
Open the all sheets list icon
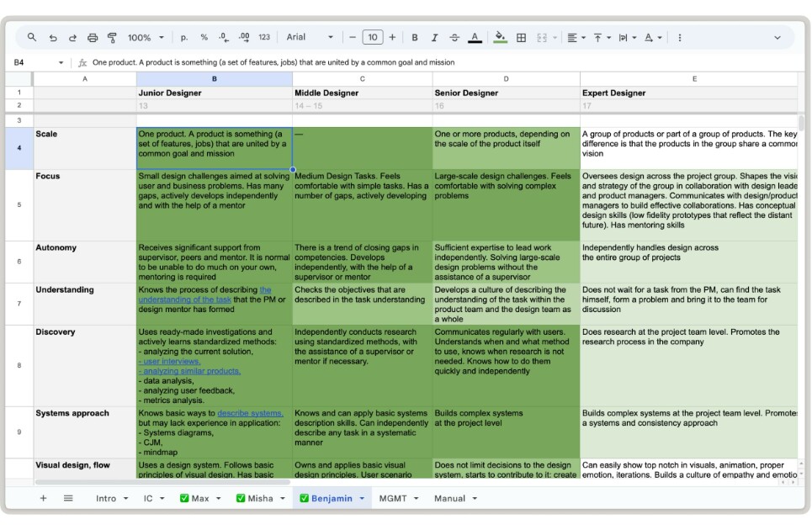pos(68,498)
